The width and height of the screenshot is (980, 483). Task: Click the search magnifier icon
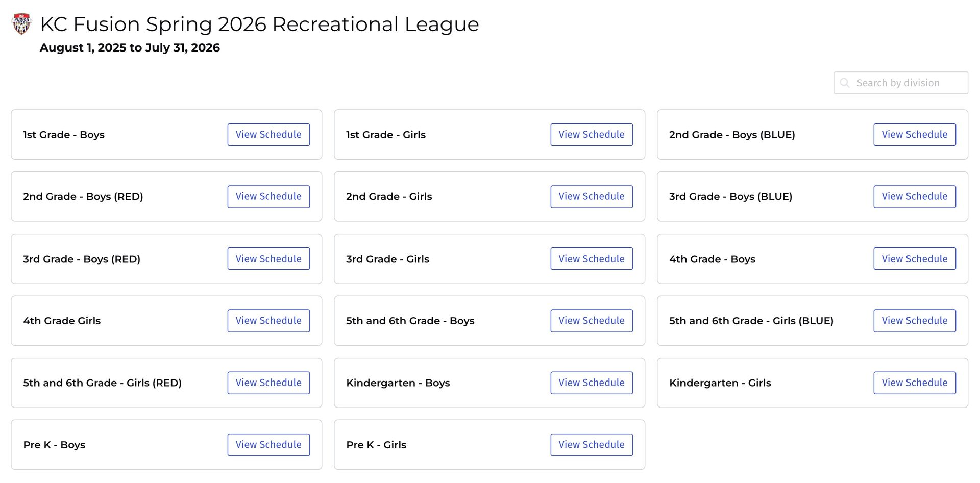tap(845, 83)
